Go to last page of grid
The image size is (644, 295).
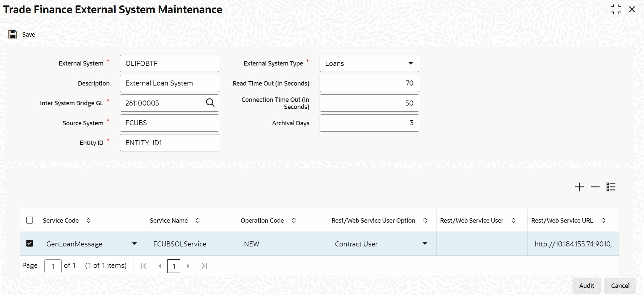(204, 266)
